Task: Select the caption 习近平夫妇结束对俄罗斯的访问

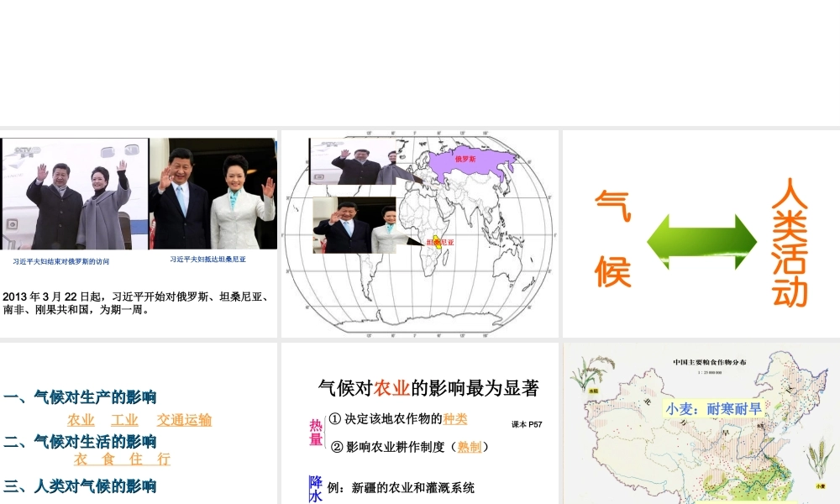Action: pos(61,261)
